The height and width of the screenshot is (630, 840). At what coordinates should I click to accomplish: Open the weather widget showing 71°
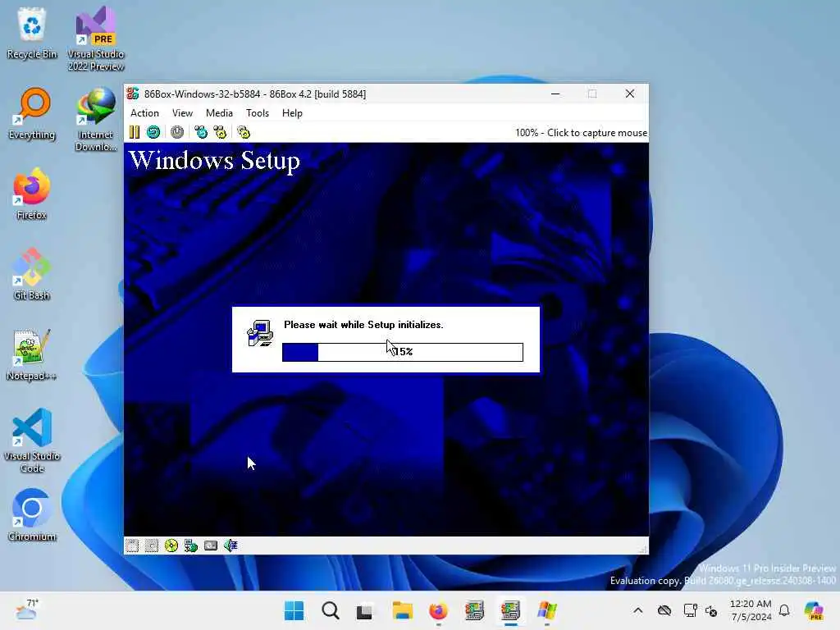click(26, 609)
